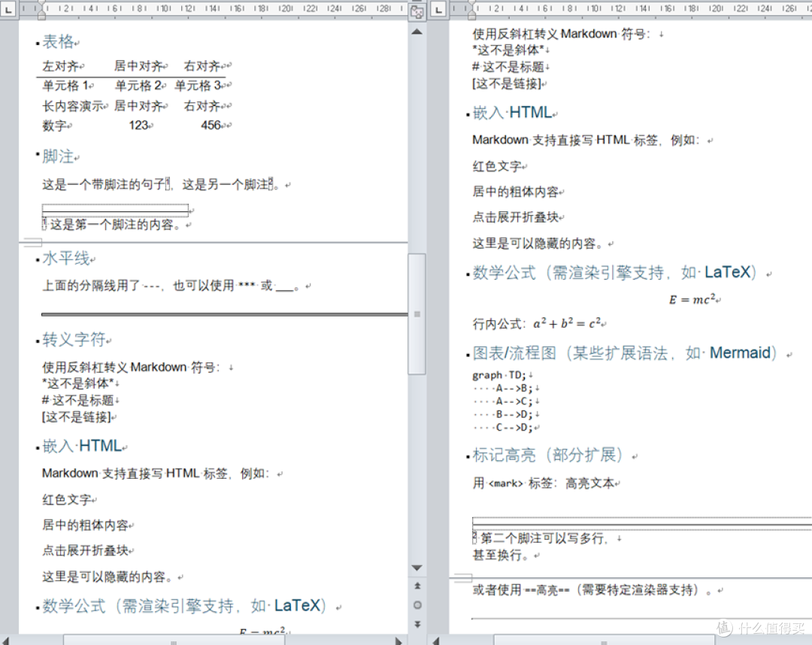The image size is (812, 645).
Task: Click the 转义字符 heading
Action: [x=74, y=340]
